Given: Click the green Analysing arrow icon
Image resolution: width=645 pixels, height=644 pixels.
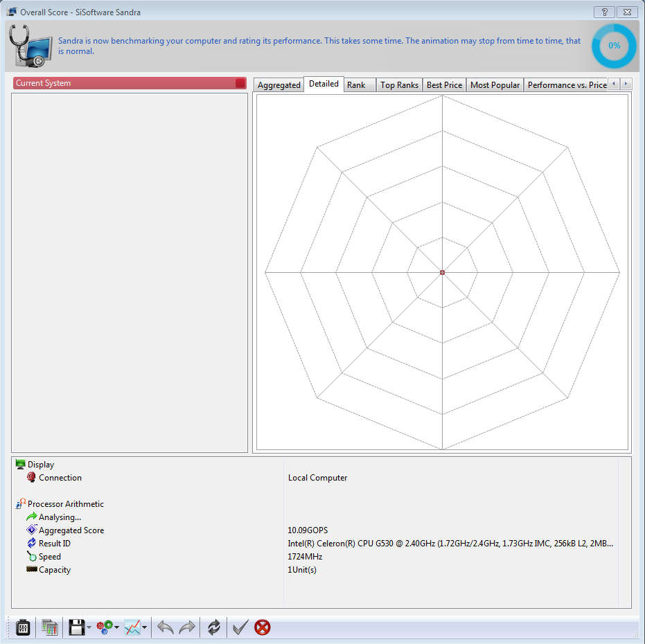Looking at the screenshot, I should 31,517.
